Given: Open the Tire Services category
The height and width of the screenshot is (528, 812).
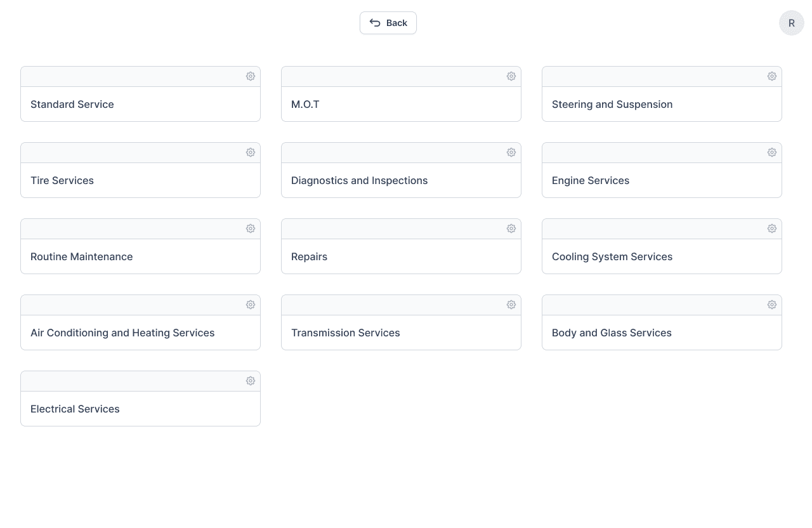Looking at the screenshot, I should [62, 180].
